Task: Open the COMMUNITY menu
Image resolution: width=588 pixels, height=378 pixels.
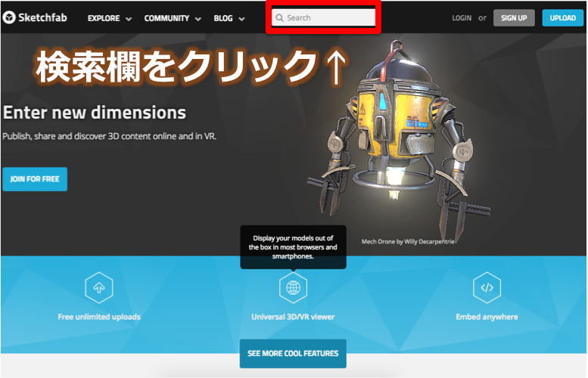Action: 167,18
